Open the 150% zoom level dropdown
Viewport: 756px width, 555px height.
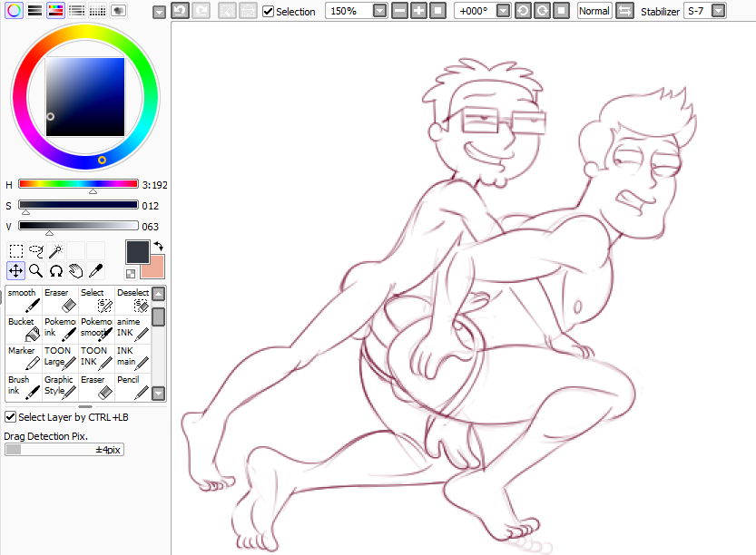click(x=379, y=12)
